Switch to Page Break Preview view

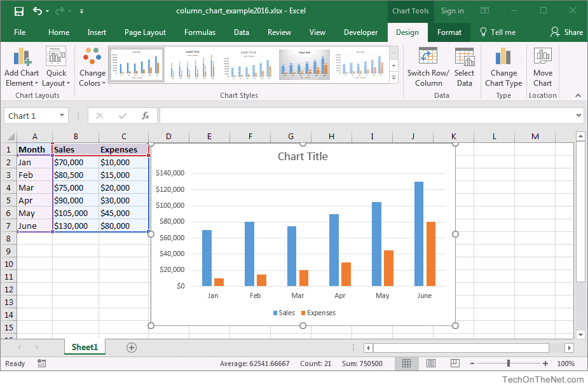(x=455, y=363)
